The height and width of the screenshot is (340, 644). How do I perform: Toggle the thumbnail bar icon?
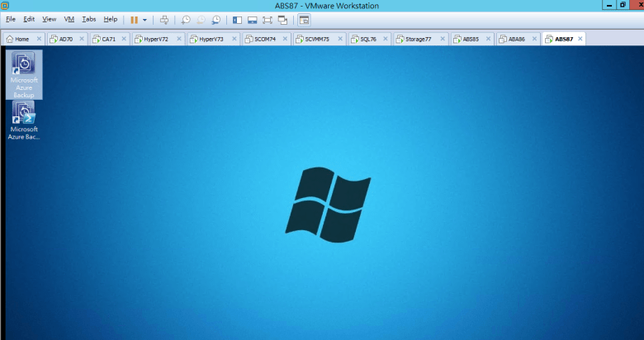pos(253,19)
